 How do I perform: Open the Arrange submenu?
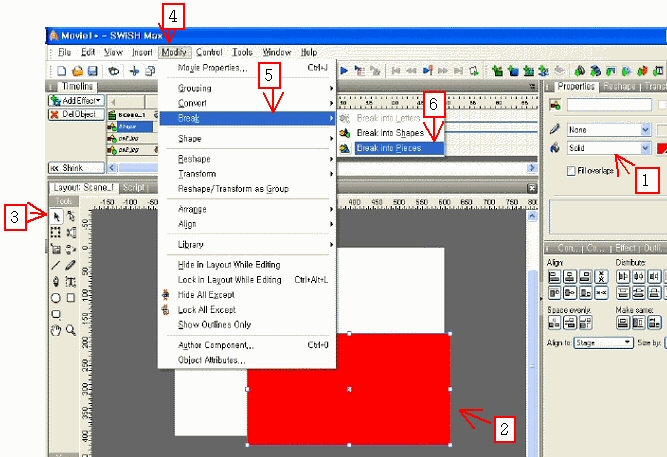248,209
